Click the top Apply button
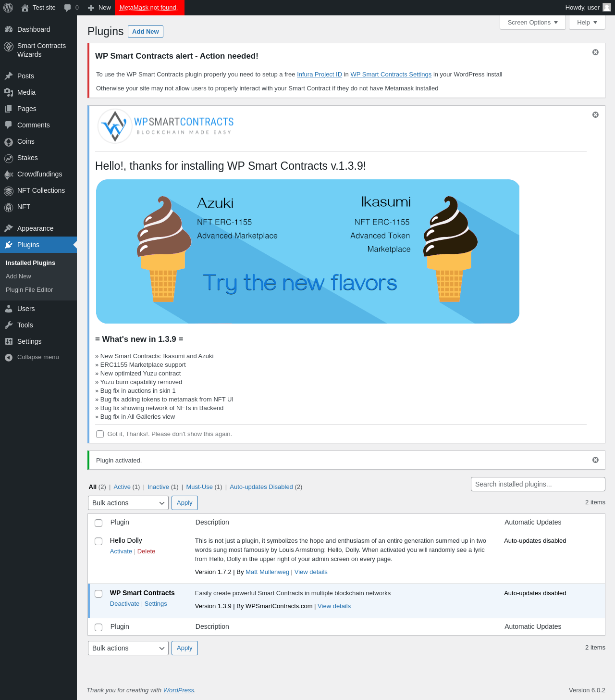The image size is (615, 700). tap(184, 503)
